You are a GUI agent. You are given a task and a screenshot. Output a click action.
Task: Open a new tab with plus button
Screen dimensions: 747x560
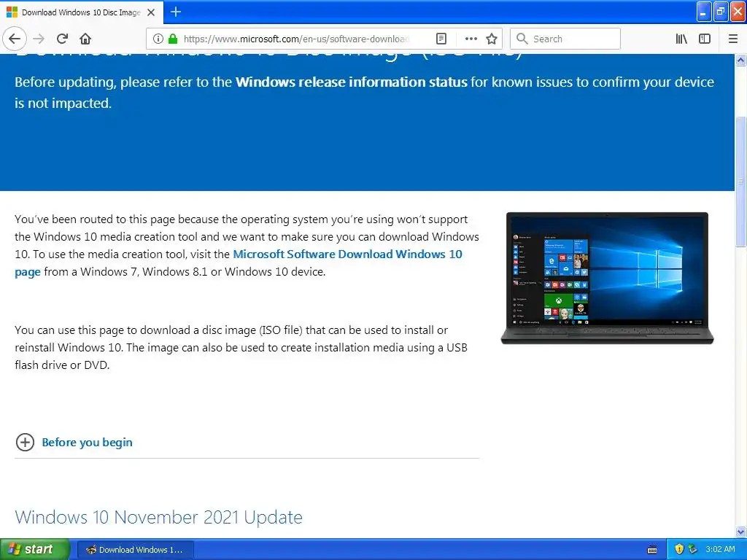click(176, 12)
